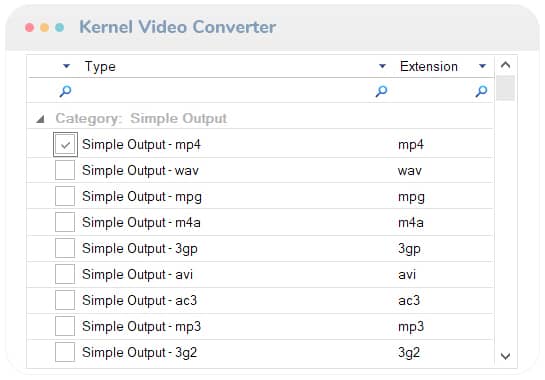Collapse the Category: Simple Output group
Viewport: 545px width, 380px height.
pyautogui.click(x=40, y=119)
